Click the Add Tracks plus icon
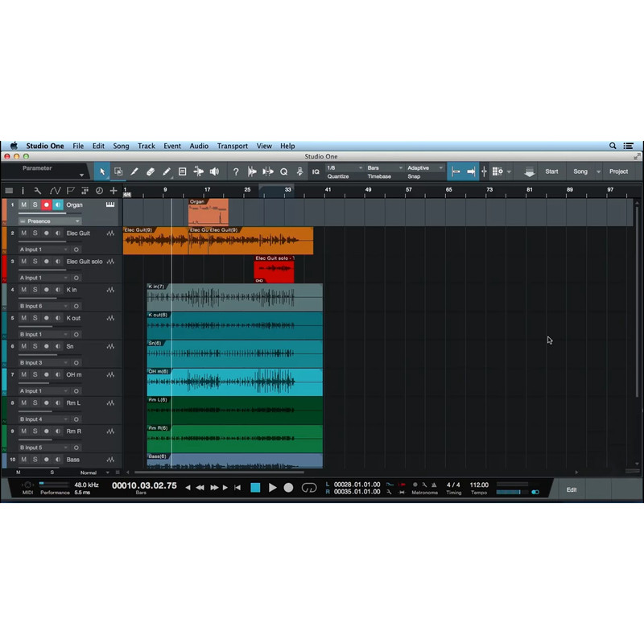The height and width of the screenshot is (644, 644). coord(114,191)
